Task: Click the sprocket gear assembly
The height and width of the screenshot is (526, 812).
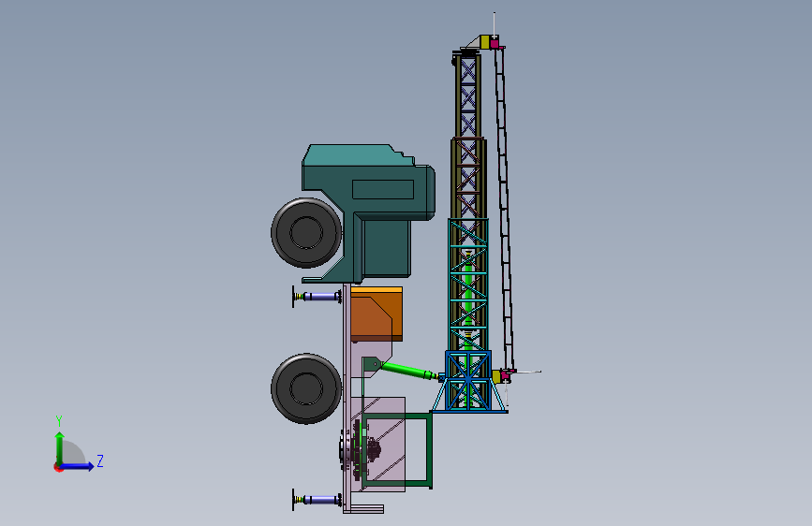Action: [359, 449]
